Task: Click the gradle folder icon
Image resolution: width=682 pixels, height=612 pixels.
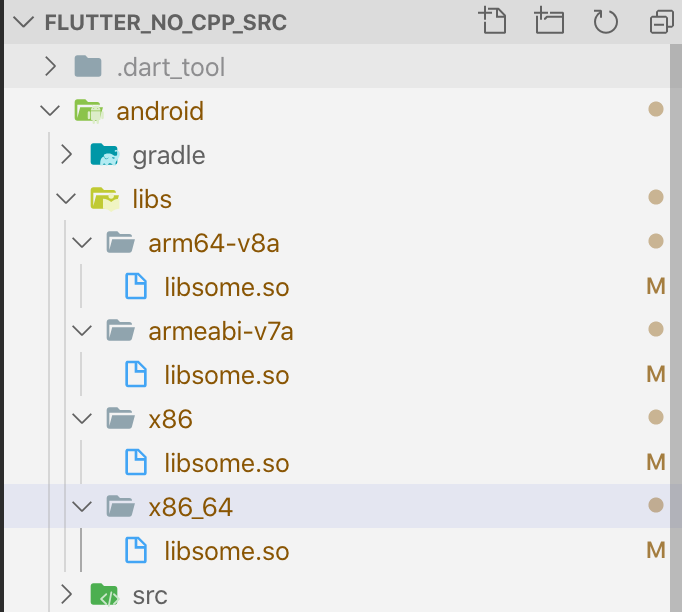Action: click(x=104, y=155)
